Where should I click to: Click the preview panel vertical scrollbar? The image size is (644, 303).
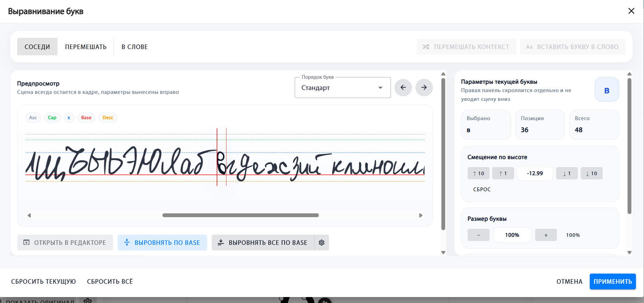coord(443,154)
